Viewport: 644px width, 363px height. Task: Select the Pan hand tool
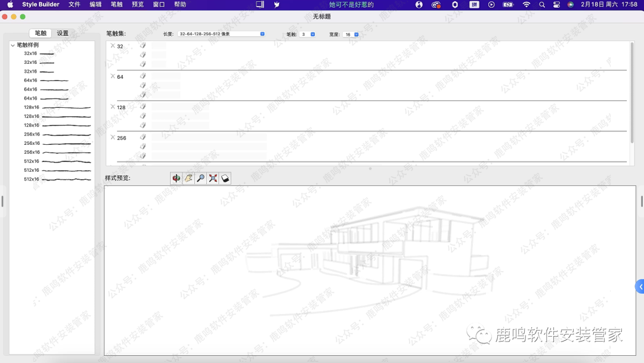(x=188, y=178)
